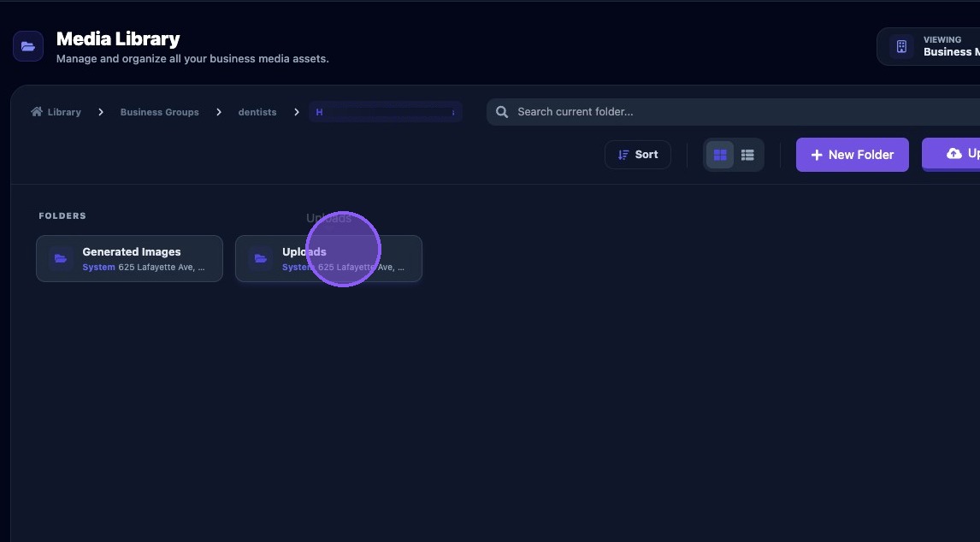Create a New Folder
This screenshot has height=542, width=980.
pos(852,155)
